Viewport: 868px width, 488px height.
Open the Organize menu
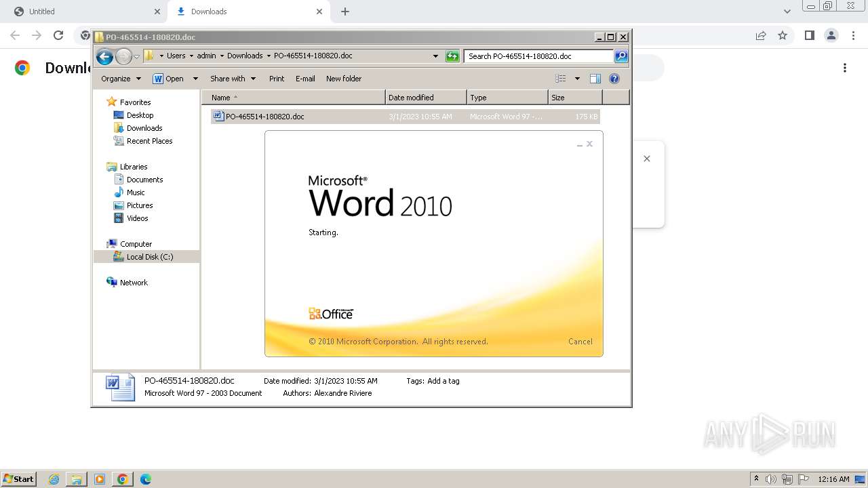121,79
